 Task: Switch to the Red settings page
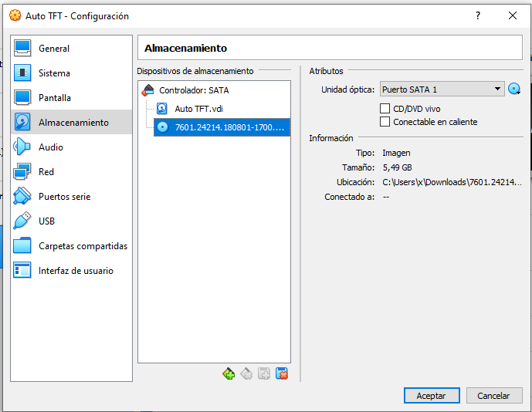(46, 172)
